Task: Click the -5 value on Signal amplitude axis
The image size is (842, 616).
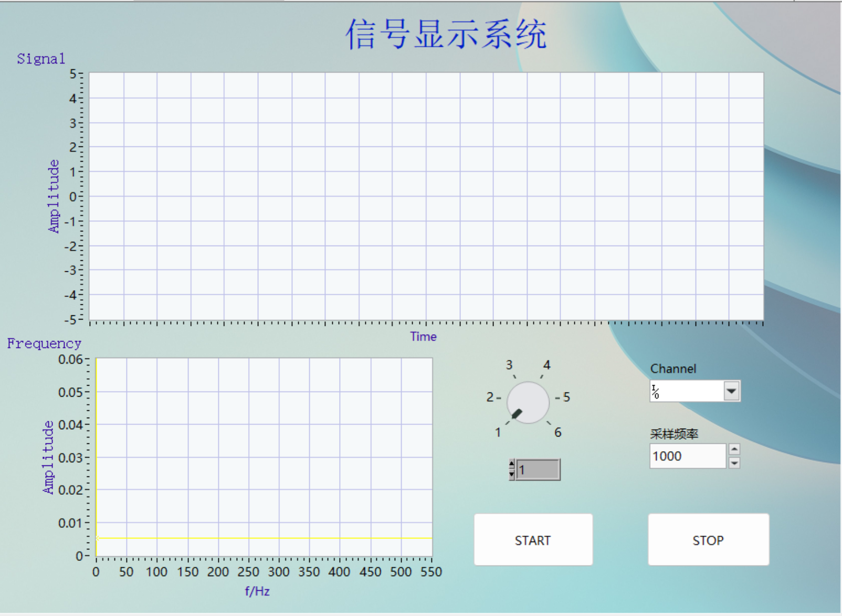Action: click(x=70, y=319)
